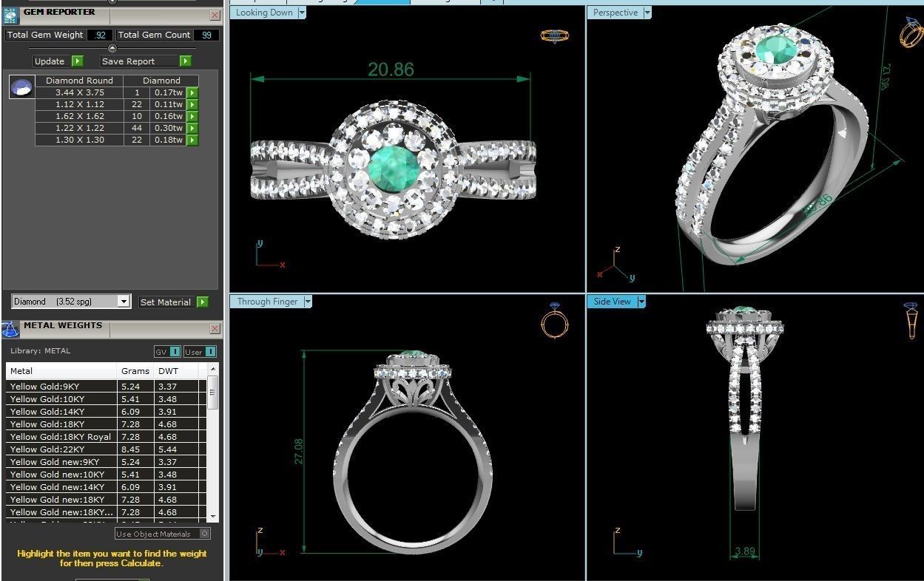Click the Through Finger viewport ring icon
Image resolution: width=924 pixels, height=581 pixels.
coord(554,319)
